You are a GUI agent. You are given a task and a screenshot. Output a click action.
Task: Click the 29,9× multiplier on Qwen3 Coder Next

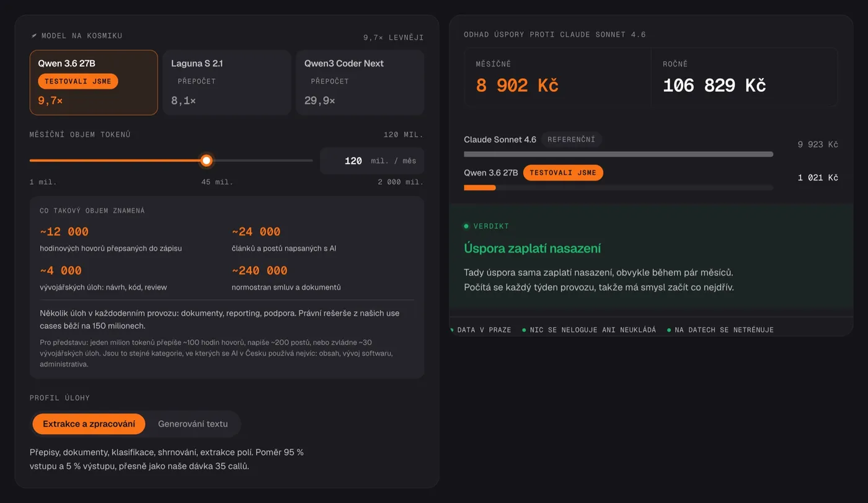320,100
